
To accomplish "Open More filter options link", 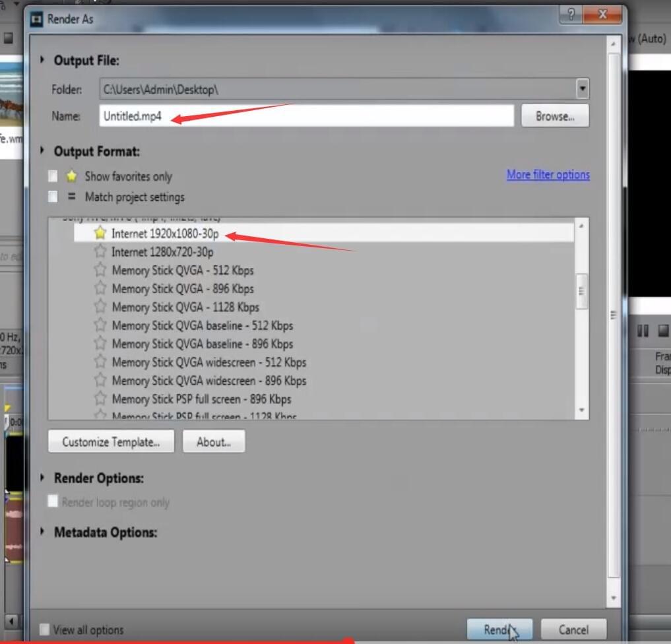I will (x=548, y=175).
